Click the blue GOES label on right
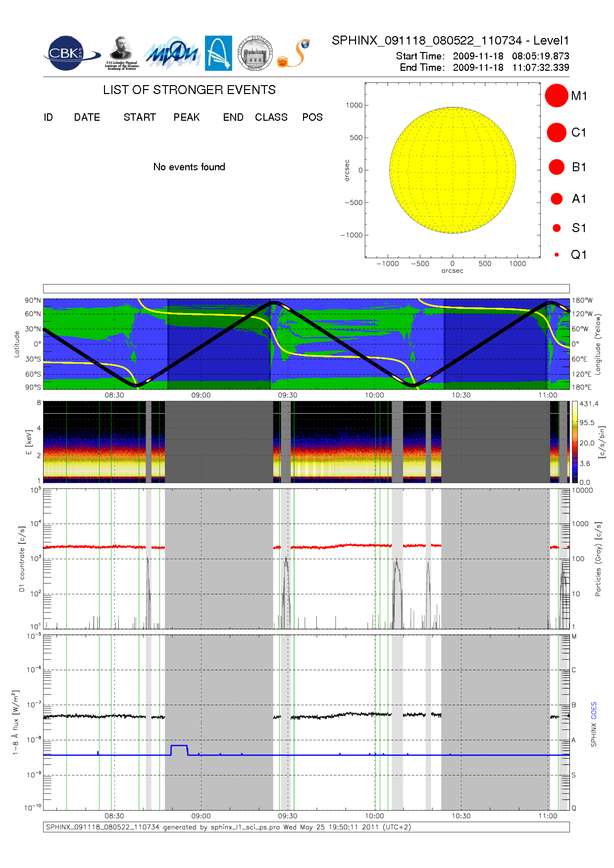 click(x=594, y=711)
